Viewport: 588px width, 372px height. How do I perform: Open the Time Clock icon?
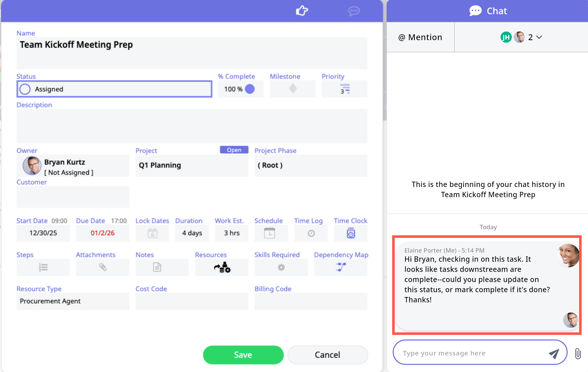coord(351,233)
